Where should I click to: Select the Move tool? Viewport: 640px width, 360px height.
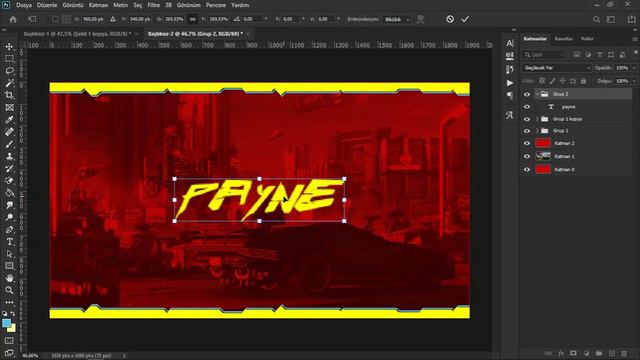click(x=9, y=47)
